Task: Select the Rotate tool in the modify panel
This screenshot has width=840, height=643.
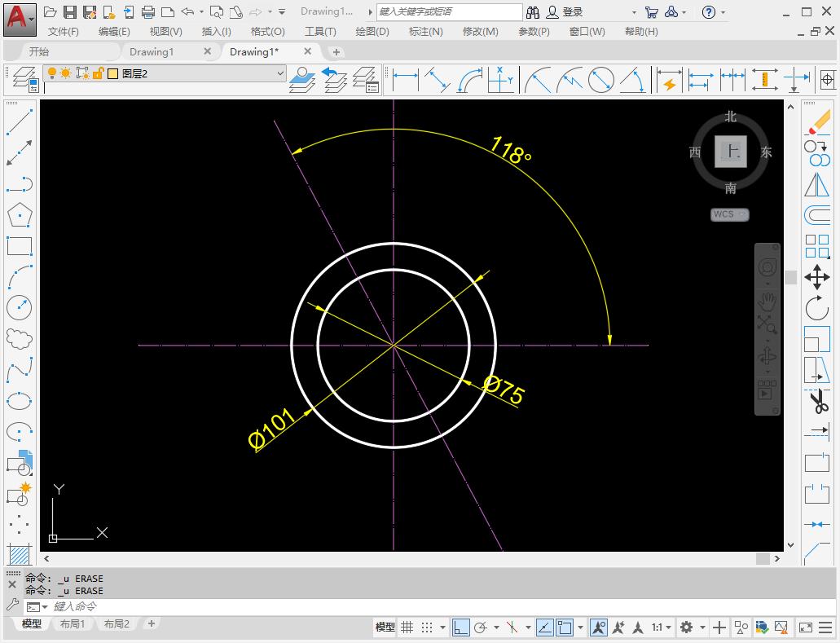Action: [x=818, y=307]
